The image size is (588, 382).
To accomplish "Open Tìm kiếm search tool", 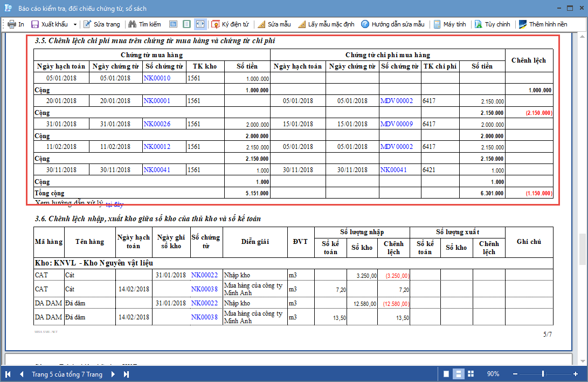I will tap(144, 24).
